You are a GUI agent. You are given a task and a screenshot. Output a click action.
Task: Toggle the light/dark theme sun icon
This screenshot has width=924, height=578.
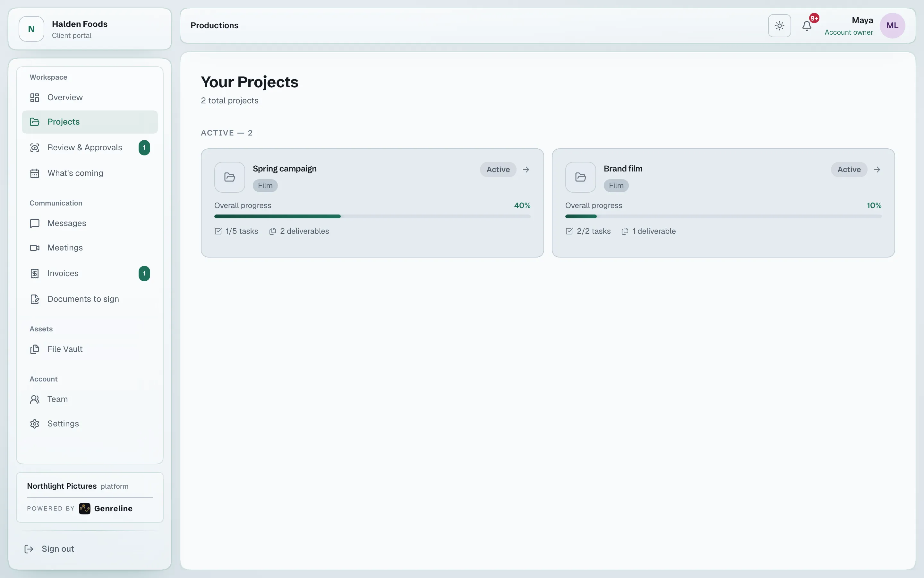tap(779, 26)
